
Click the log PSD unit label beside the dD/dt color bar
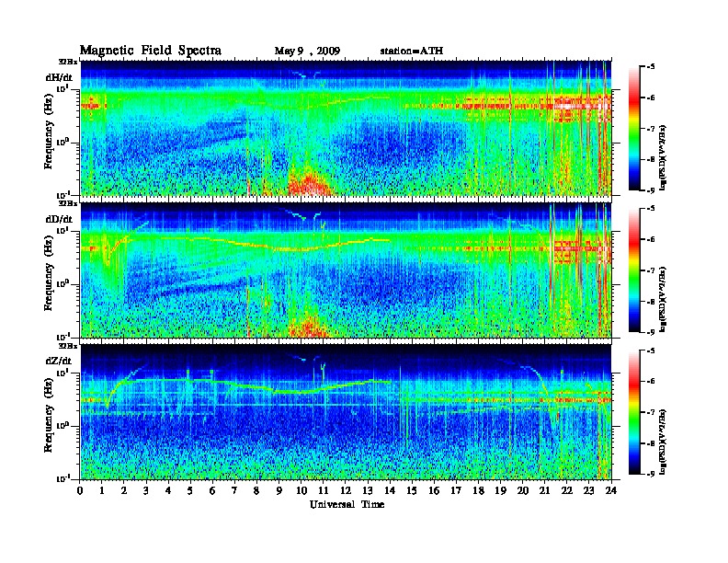(x=665, y=300)
